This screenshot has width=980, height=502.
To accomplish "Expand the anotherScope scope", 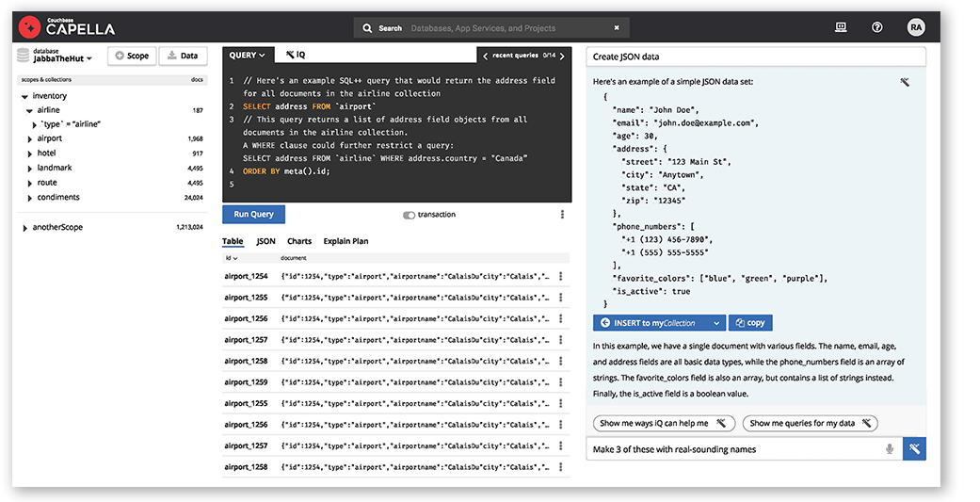I will click(24, 228).
